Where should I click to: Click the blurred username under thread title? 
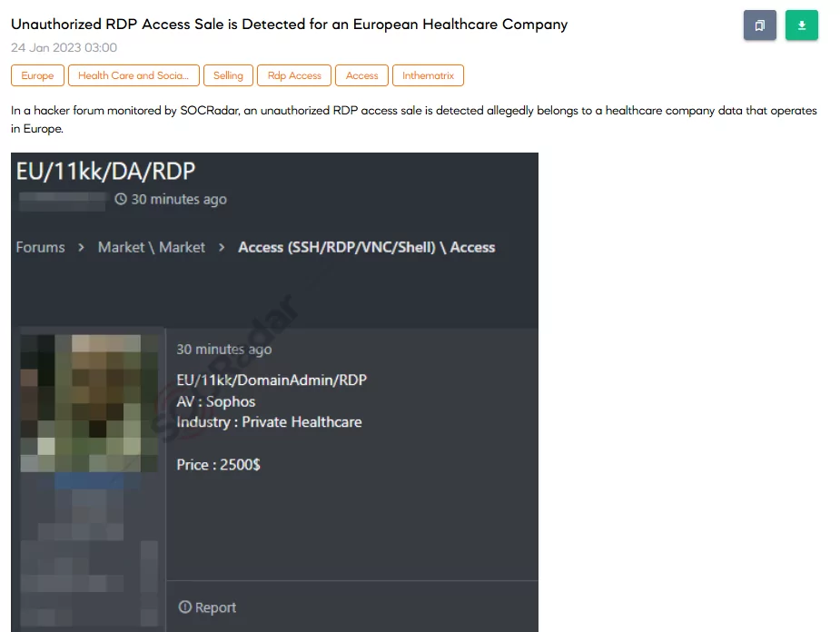(x=62, y=202)
